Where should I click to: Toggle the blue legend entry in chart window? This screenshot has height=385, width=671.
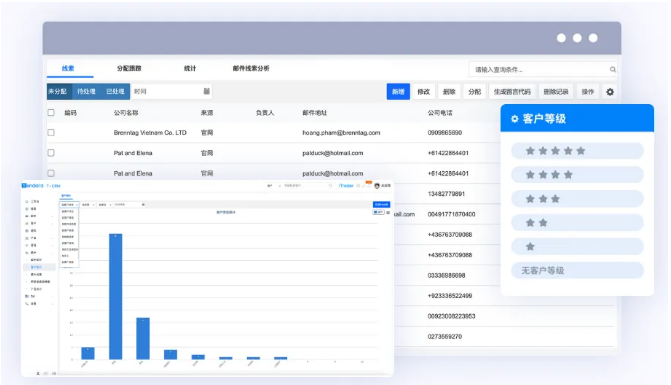click(x=378, y=212)
